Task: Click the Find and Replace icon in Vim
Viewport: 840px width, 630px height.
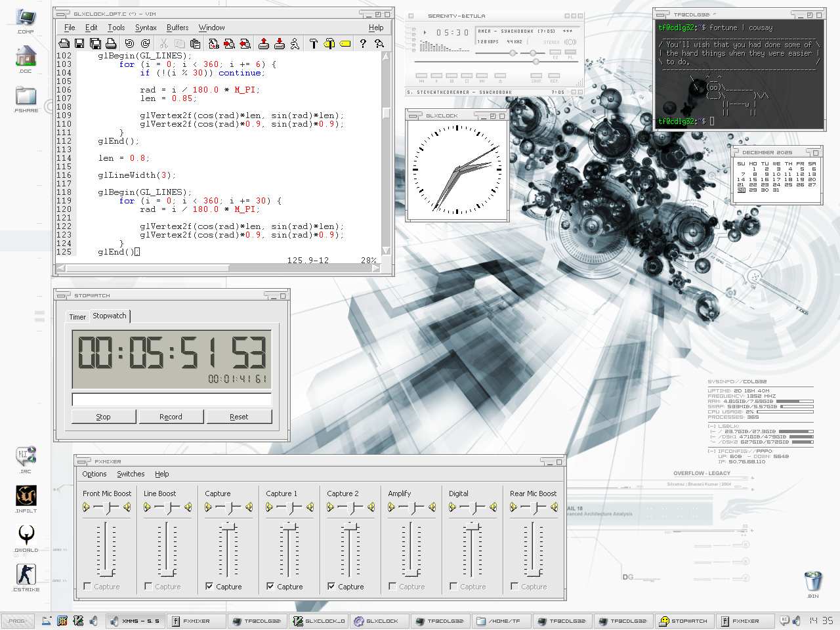Action: click(x=214, y=43)
